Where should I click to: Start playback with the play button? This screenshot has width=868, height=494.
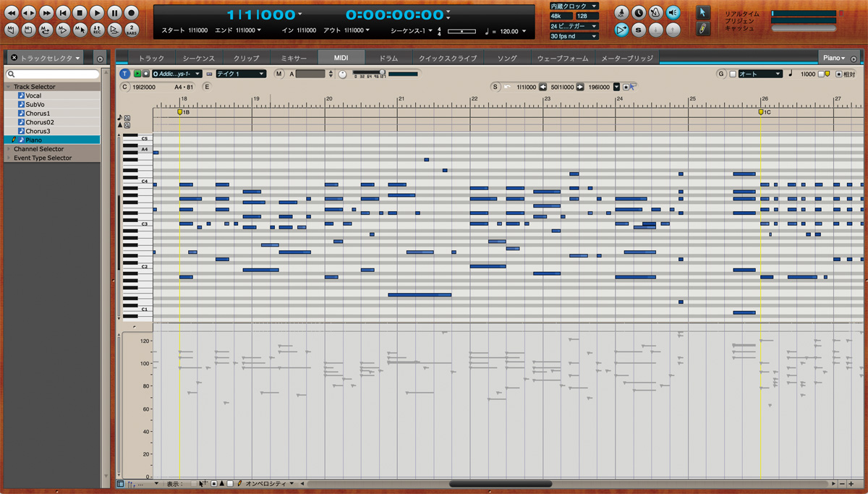pos(98,12)
